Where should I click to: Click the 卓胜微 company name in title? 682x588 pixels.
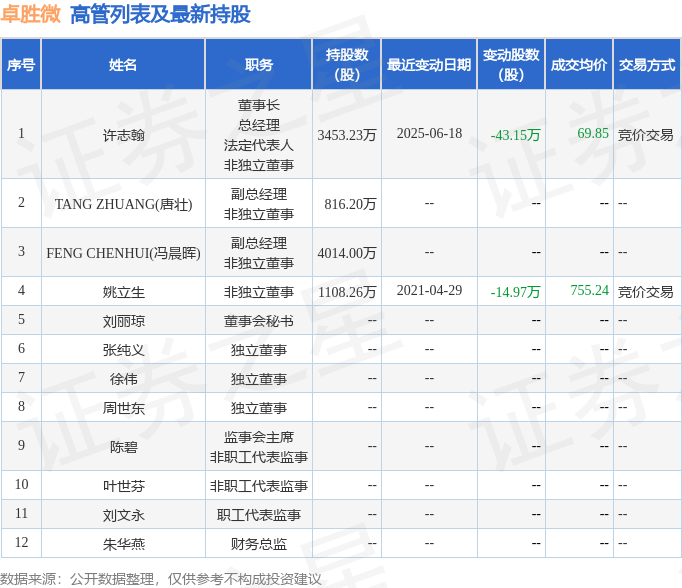pos(30,14)
